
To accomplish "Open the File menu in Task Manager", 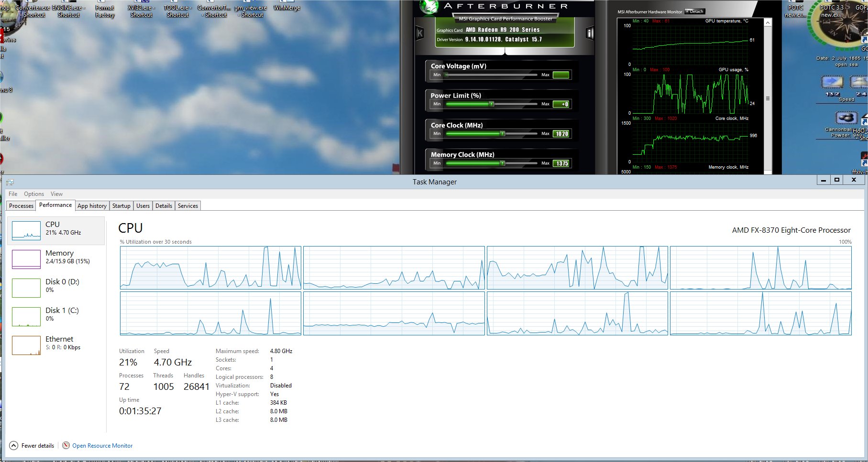I will pyautogui.click(x=13, y=194).
